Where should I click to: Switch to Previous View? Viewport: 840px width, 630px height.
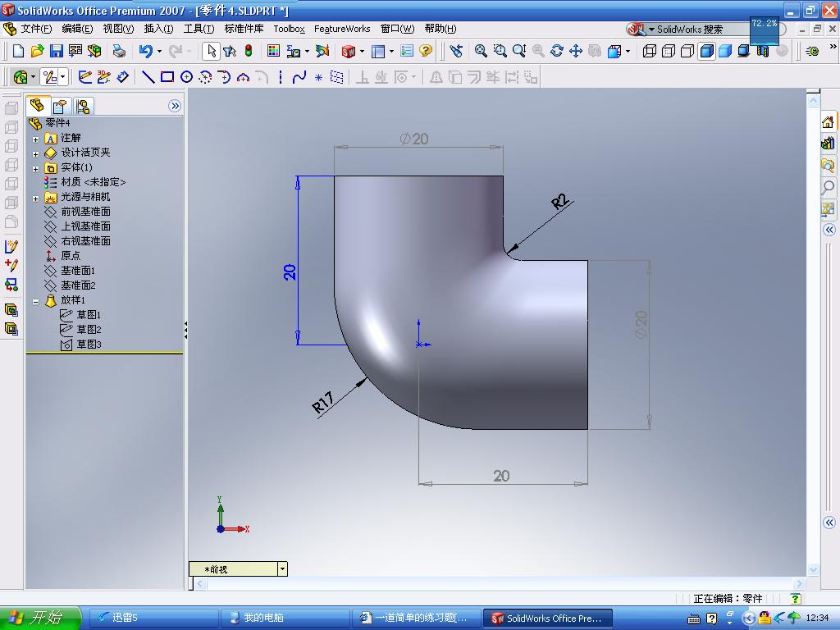pyautogui.click(x=456, y=51)
